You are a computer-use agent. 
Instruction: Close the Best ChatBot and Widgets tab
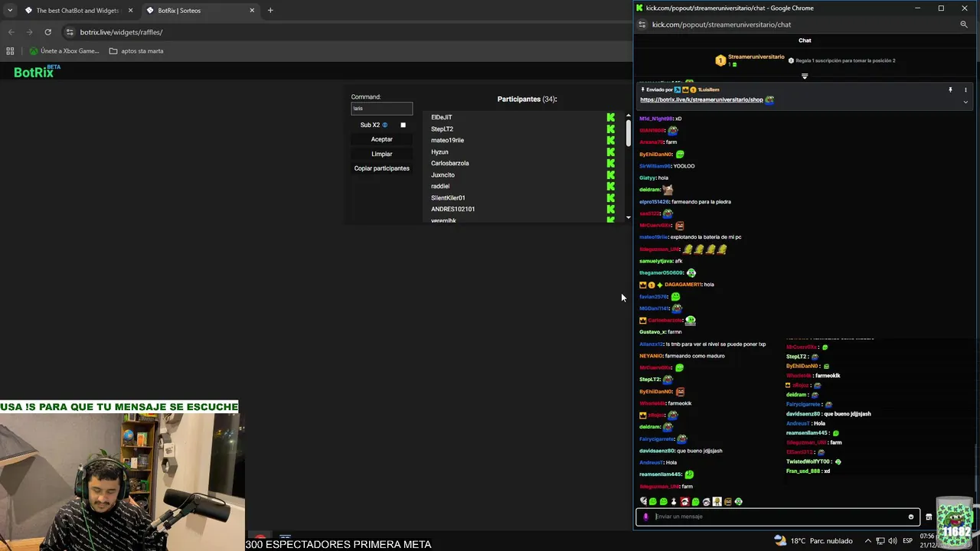click(x=130, y=11)
